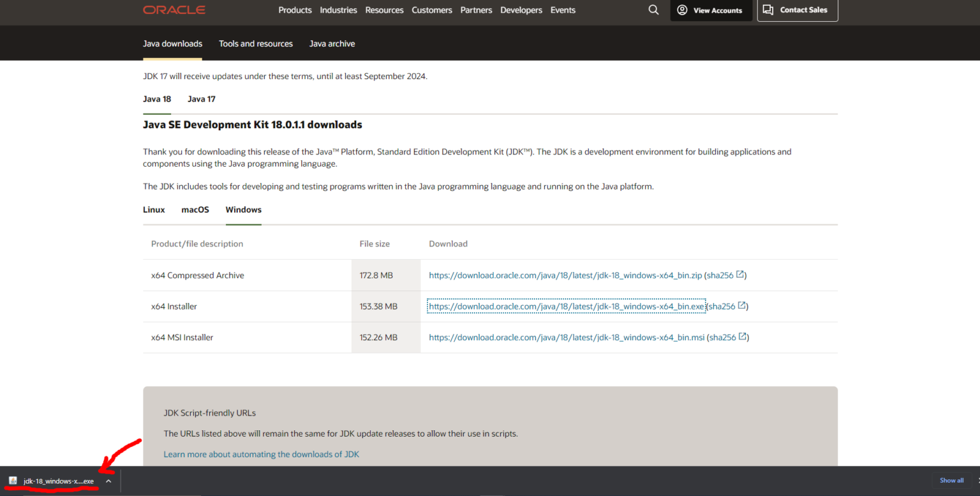Select the macOS platform tab
Viewport: 980px width, 496px height.
coord(195,209)
